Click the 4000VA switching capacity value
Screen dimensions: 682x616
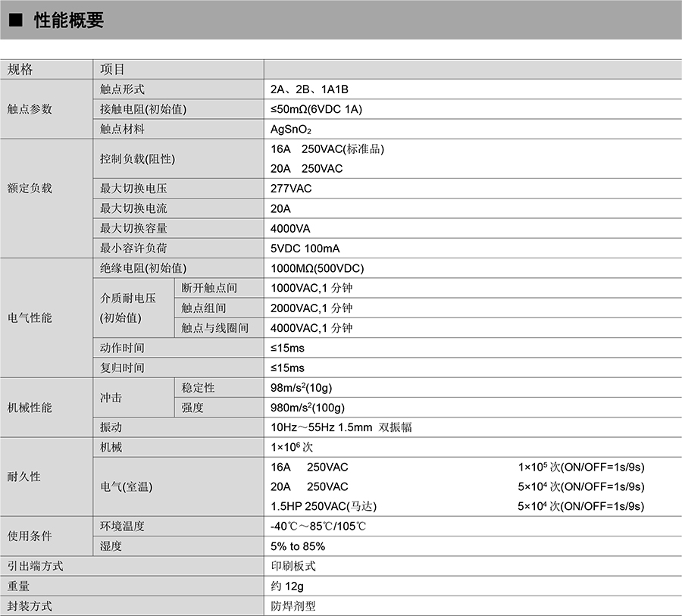[290, 228]
